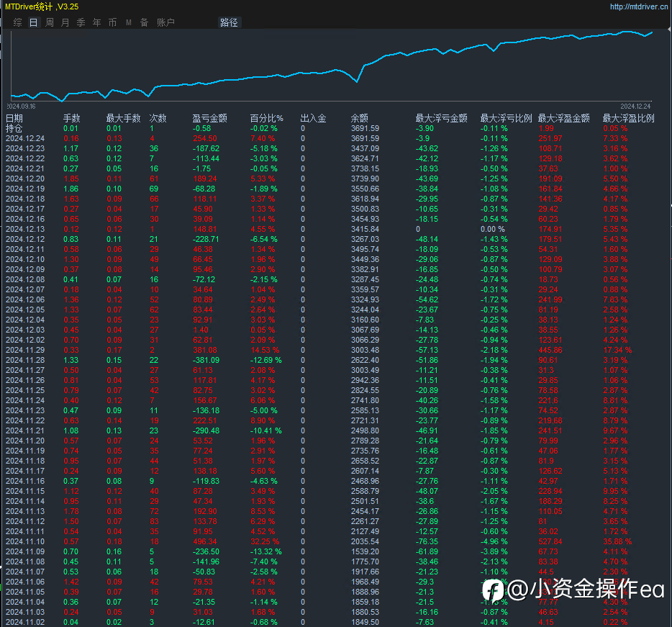
Task: Select the 币 currency tab
Action: (113, 22)
